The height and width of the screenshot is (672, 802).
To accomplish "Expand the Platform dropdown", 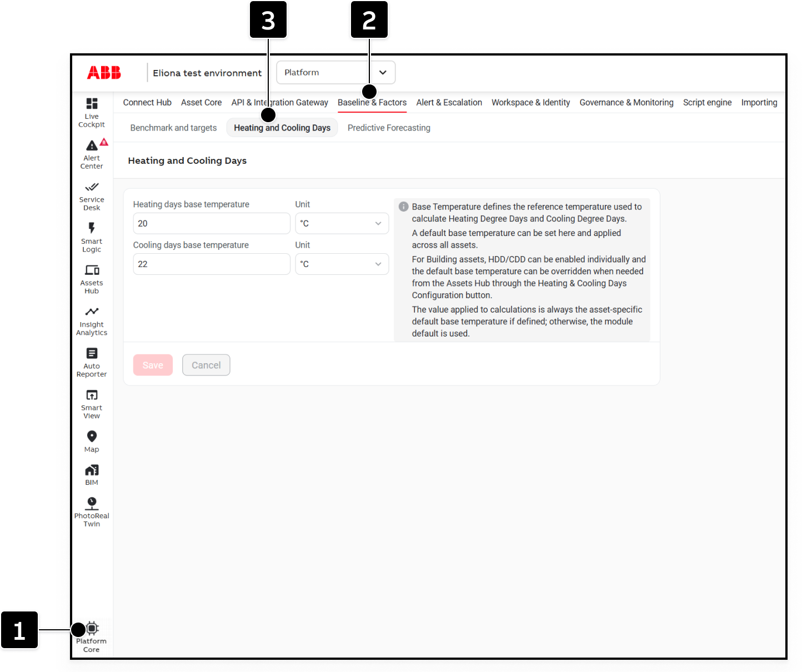I will click(x=336, y=73).
